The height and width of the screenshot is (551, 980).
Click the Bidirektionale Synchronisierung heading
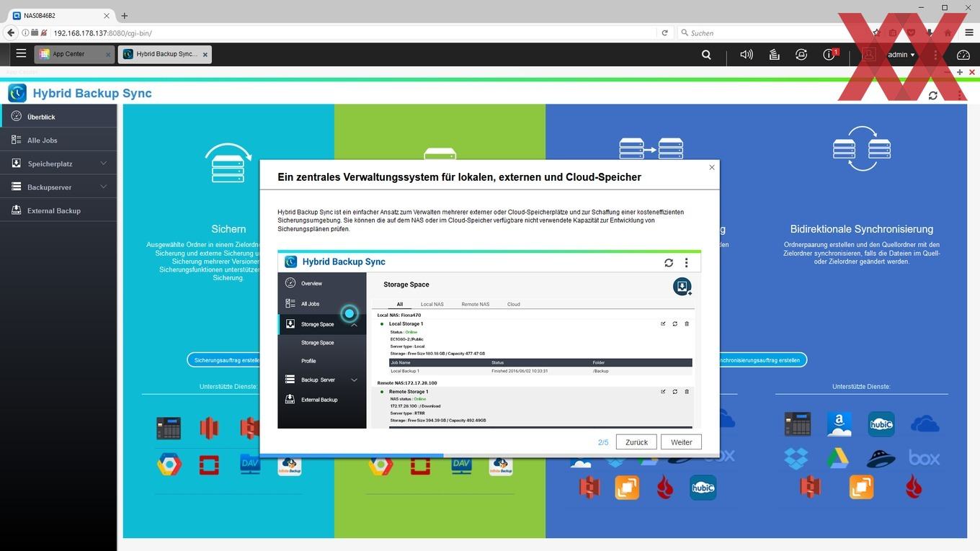pos(861,229)
